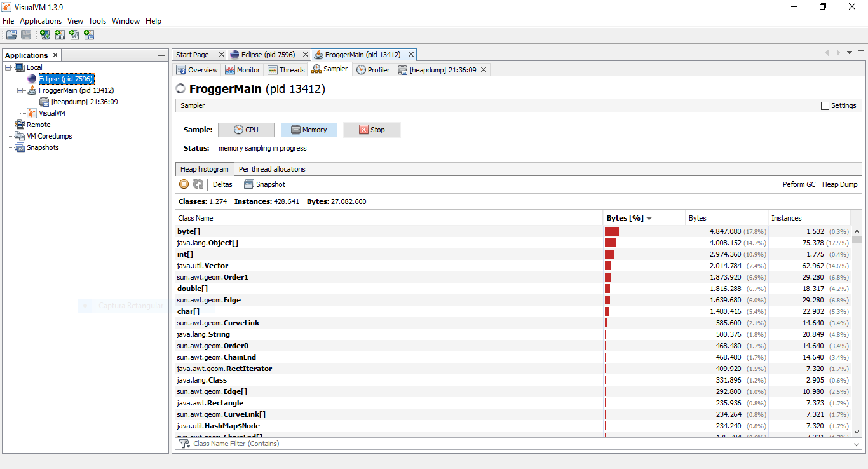Screen dimensions: 868x469
Task: Sort by Instances column header
Action: pyautogui.click(x=810, y=218)
